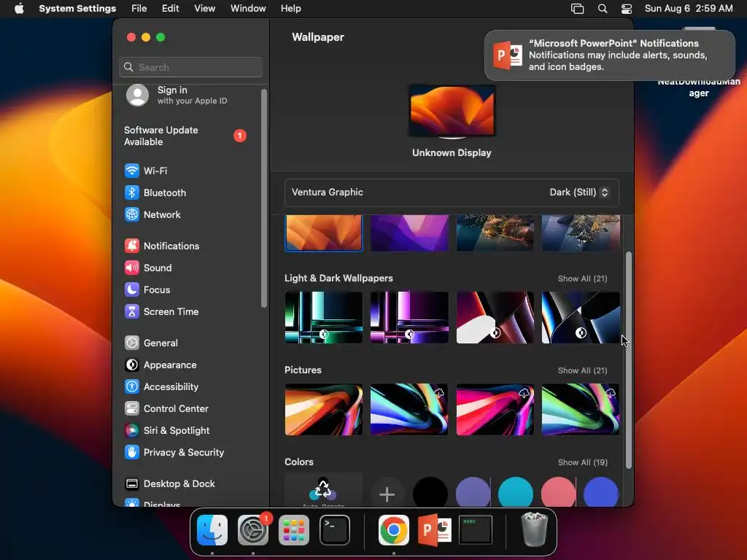Viewport: 747px width, 560px height.
Task: Click the wallpaper list scrollbar
Action: [x=628, y=360]
